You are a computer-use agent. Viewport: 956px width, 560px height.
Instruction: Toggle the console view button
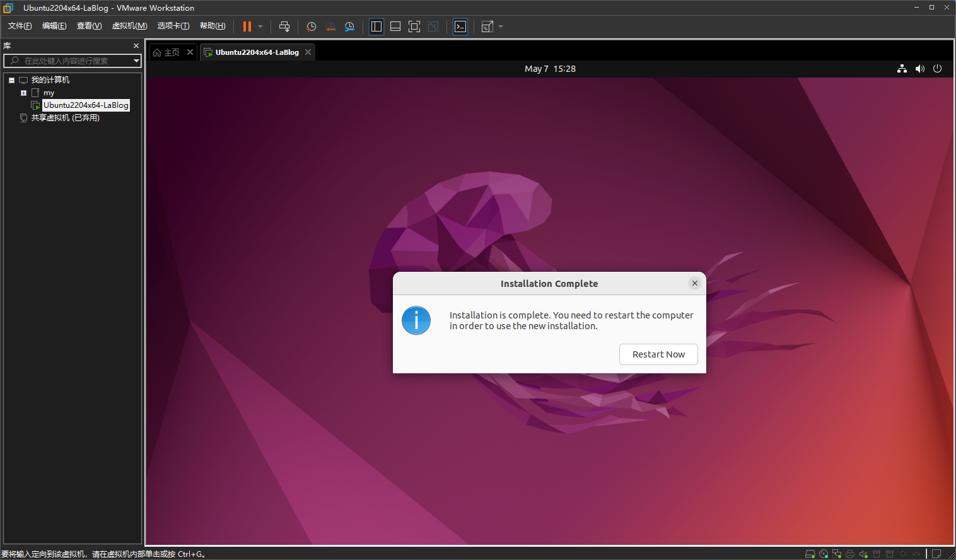460,26
